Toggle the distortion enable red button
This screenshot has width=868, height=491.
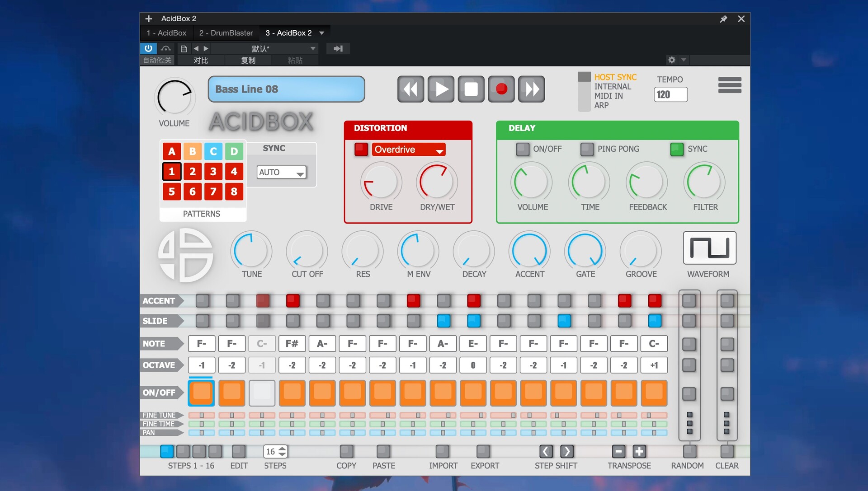pyautogui.click(x=361, y=149)
